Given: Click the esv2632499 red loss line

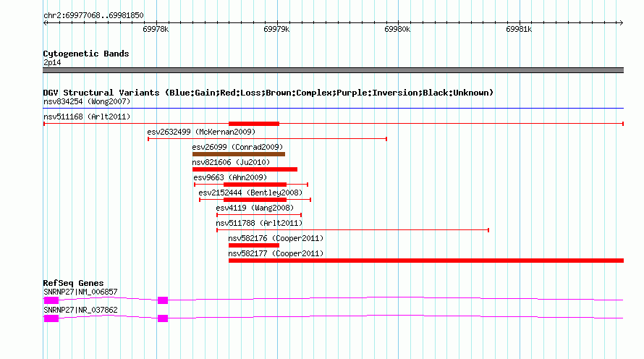Looking at the screenshot, I should coord(267,139).
